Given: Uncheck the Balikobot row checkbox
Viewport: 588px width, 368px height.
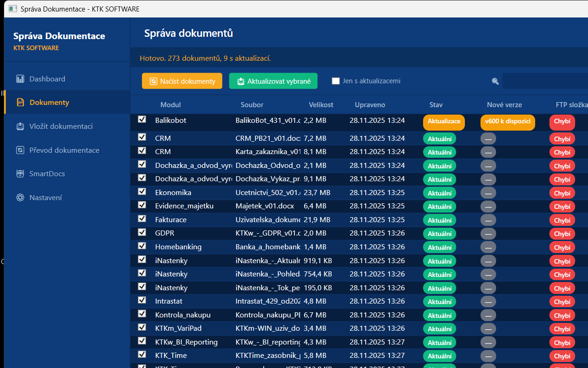Looking at the screenshot, I should [142, 120].
